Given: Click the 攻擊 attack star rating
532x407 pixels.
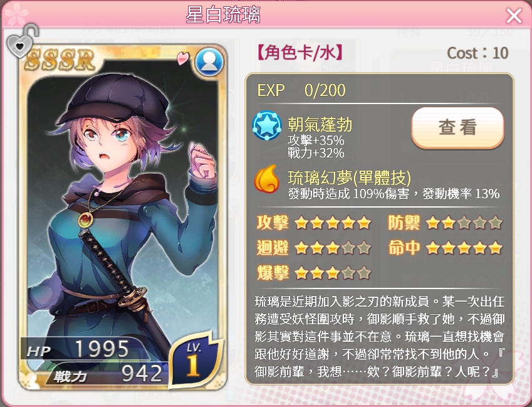Looking at the screenshot, I should 333,223.
